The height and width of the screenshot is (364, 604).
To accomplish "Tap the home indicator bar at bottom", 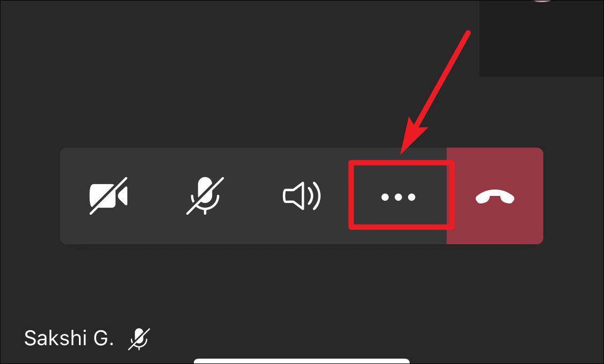I will 302,361.
